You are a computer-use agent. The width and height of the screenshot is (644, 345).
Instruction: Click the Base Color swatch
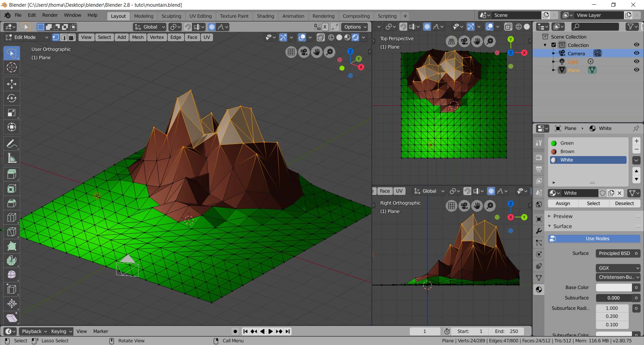613,287
